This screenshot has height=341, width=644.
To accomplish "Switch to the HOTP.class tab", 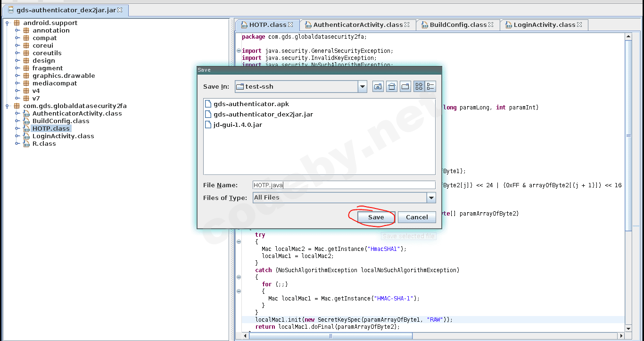I will click(x=268, y=25).
